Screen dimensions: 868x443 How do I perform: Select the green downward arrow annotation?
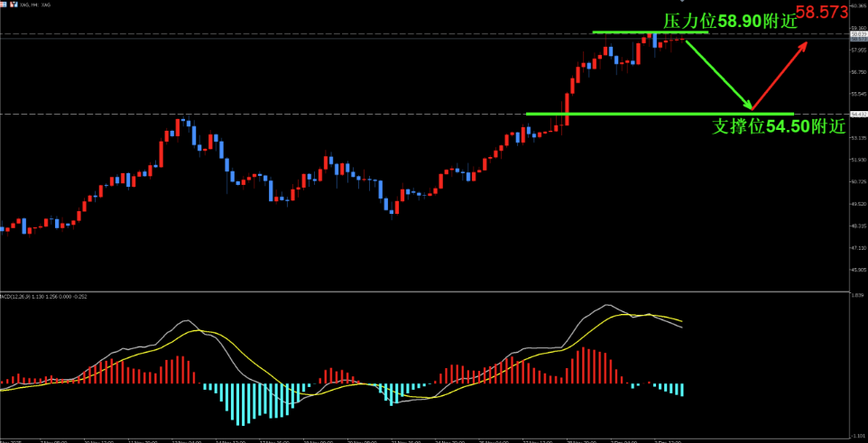coord(719,75)
